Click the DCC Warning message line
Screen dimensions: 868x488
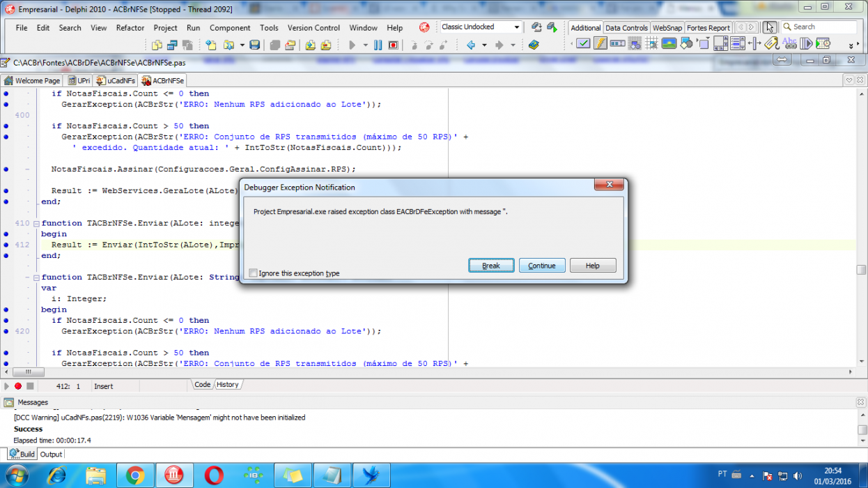point(160,418)
